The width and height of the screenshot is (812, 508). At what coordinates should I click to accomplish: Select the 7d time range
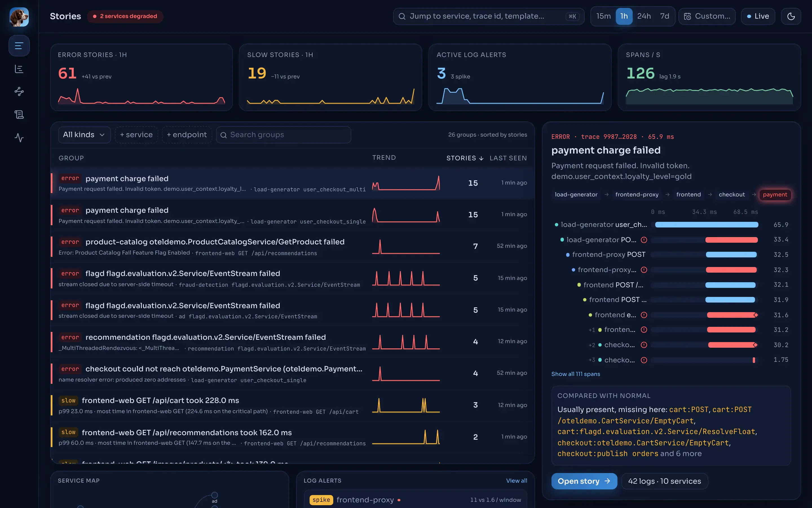pos(664,16)
